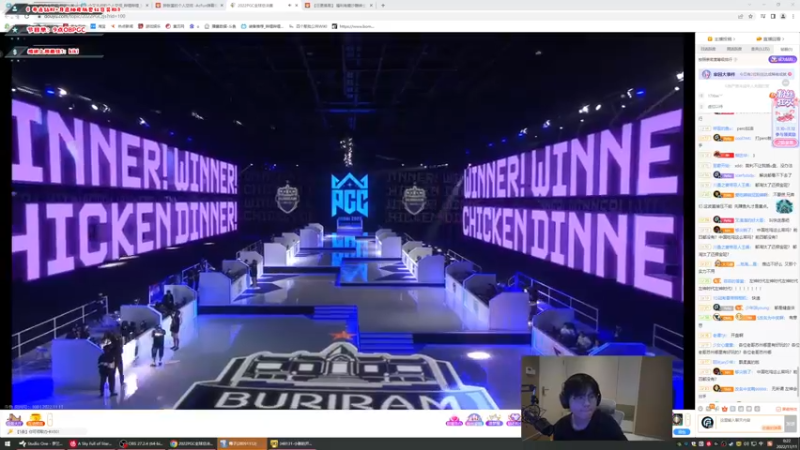Switch to the 240121 taskbar item
The height and width of the screenshot is (450, 800).
[291, 444]
